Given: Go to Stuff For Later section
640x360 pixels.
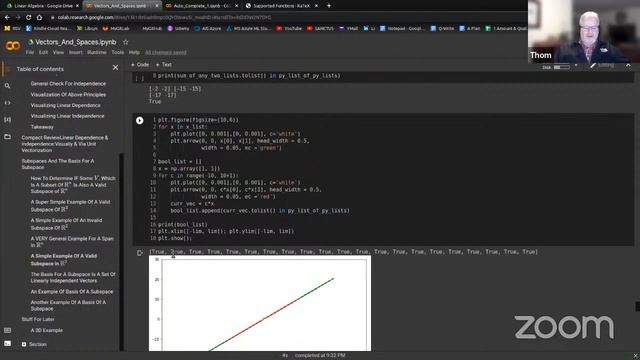Looking at the screenshot, I should (x=38, y=319).
